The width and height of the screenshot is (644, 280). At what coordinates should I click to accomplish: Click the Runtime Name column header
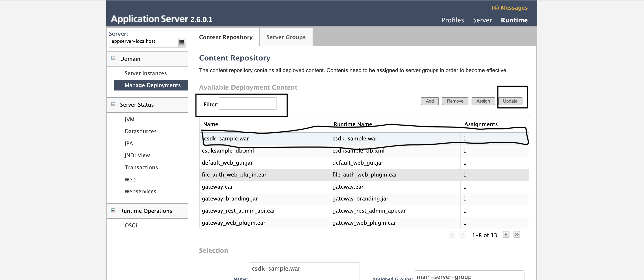pyautogui.click(x=352, y=124)
